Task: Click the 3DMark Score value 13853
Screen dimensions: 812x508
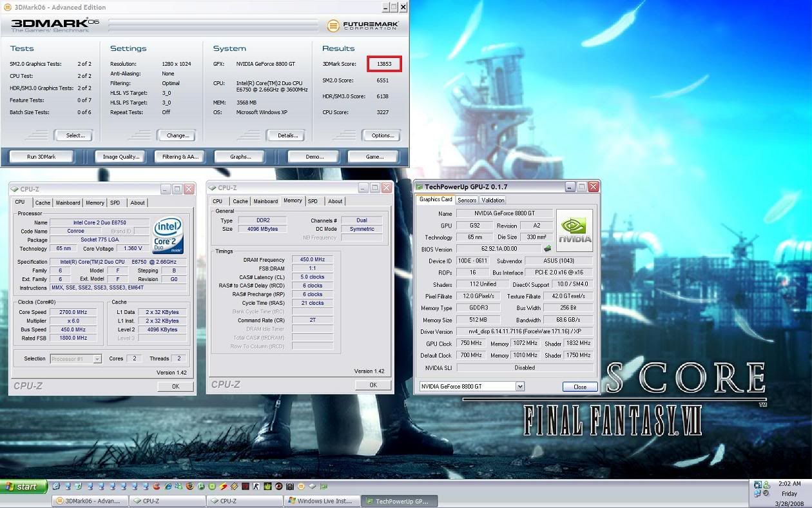Action: pos(384,64)
